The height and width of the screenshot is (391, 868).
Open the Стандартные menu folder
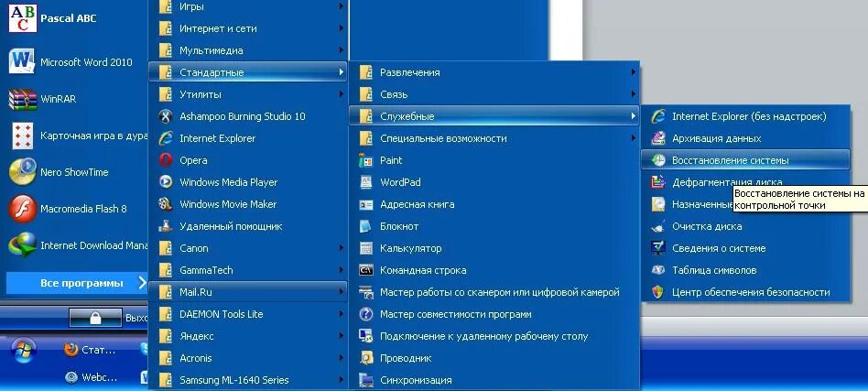[248, 72]
